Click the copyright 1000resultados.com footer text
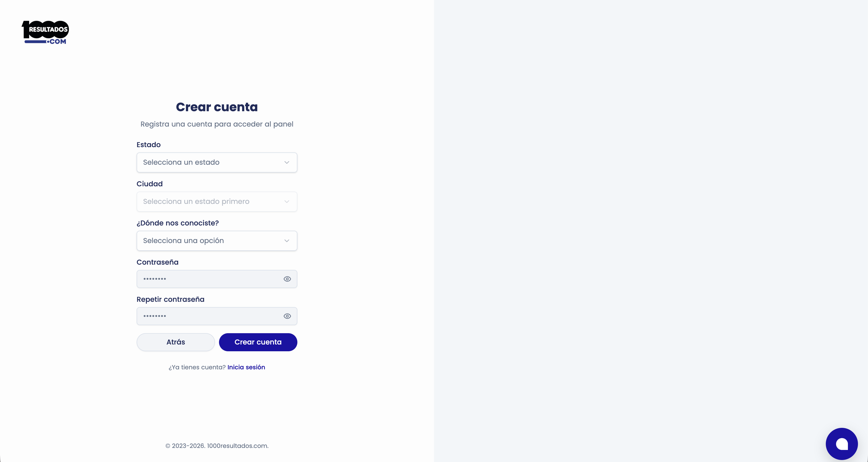Image resolution: width=868 pixels, height=462 pixels. (217, 446)
